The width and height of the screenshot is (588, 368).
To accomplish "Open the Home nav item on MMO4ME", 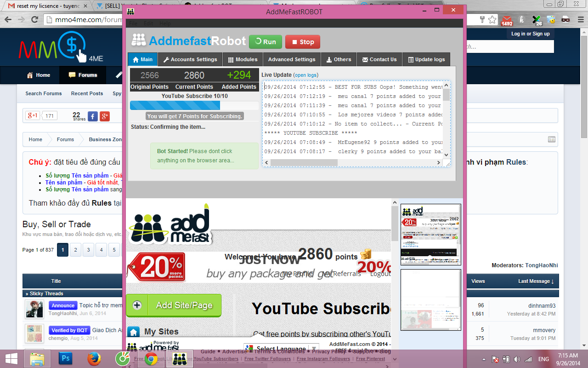I will [x=39, y=75].
